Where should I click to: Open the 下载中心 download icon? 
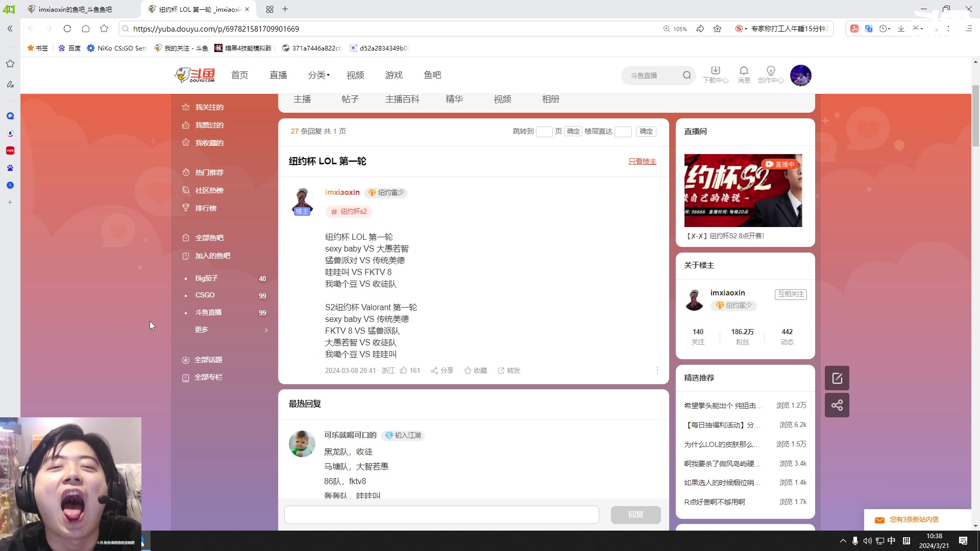tap(715, 75)
